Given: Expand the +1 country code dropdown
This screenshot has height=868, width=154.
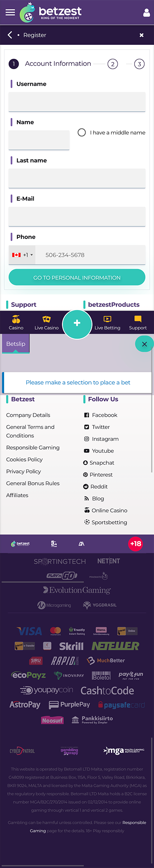Looking at the screenshot, I should coord(22,255).
